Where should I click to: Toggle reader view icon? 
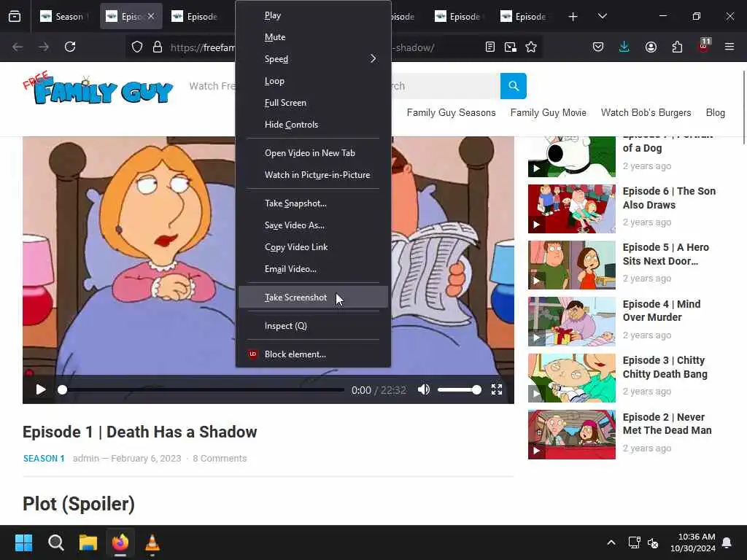(x=489, y=47)
